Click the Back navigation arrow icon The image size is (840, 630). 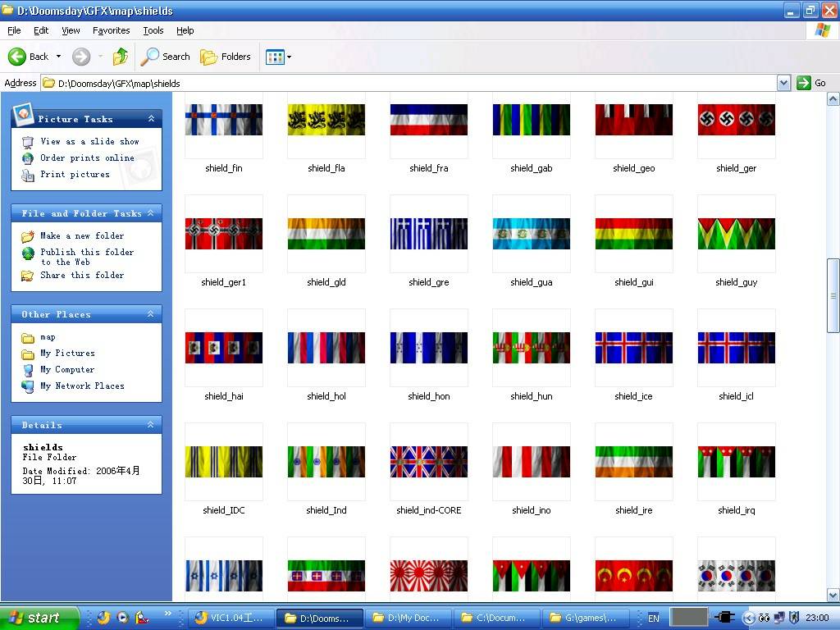point(18,57)
